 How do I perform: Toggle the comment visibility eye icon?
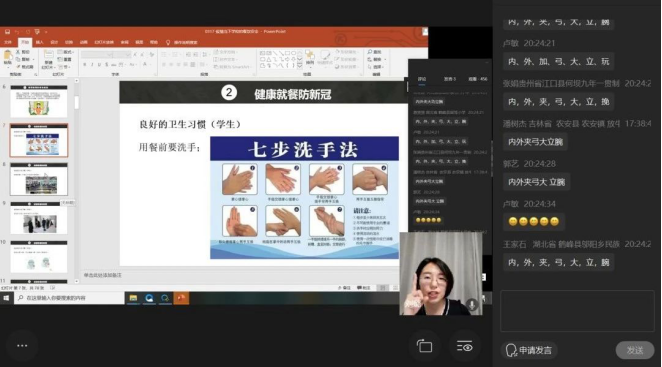(464, 347)
